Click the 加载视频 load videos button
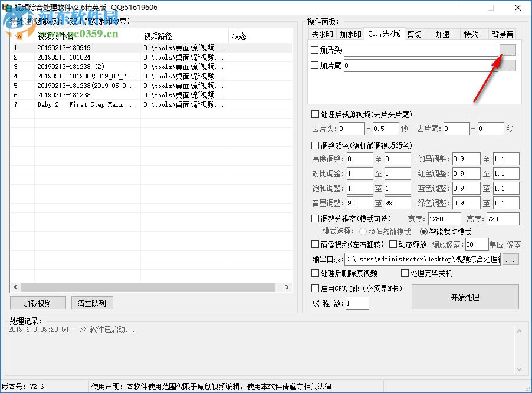Image resolution: width=532 pixels, height=393 pixels. pos(37,302)
